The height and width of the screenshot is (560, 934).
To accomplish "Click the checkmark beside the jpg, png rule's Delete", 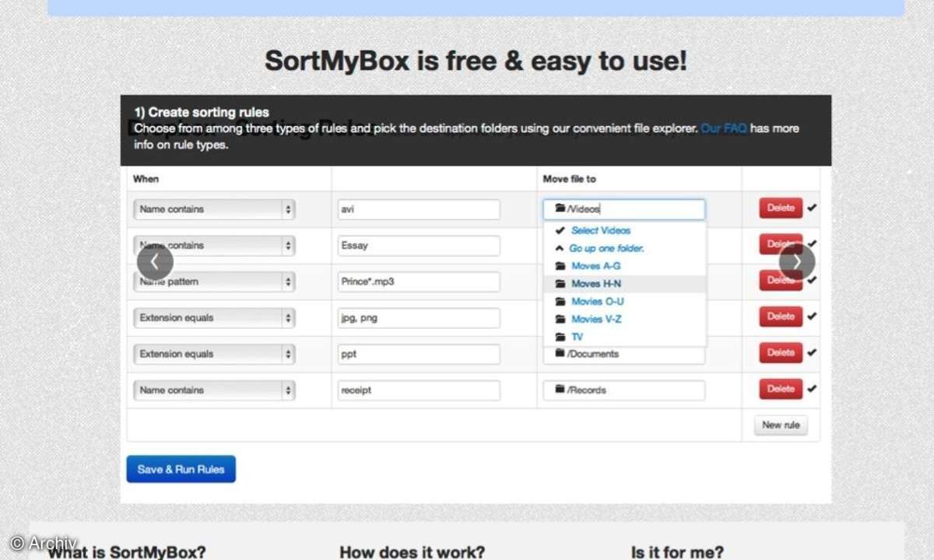I will pos(812,317).
